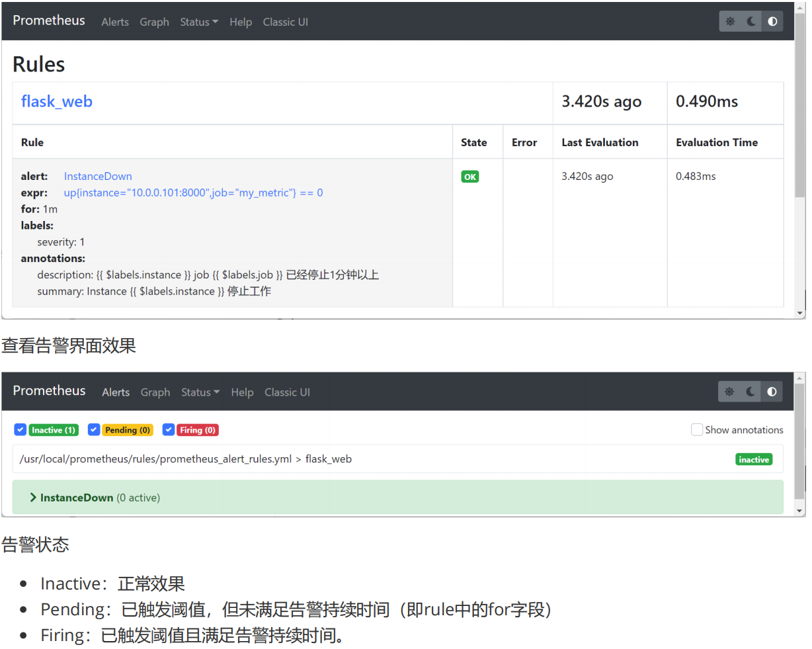The height and width of the screenshot is (649, 812).
Task: Click scroll-up arrow of the lower pane
Action: point(799,378)
